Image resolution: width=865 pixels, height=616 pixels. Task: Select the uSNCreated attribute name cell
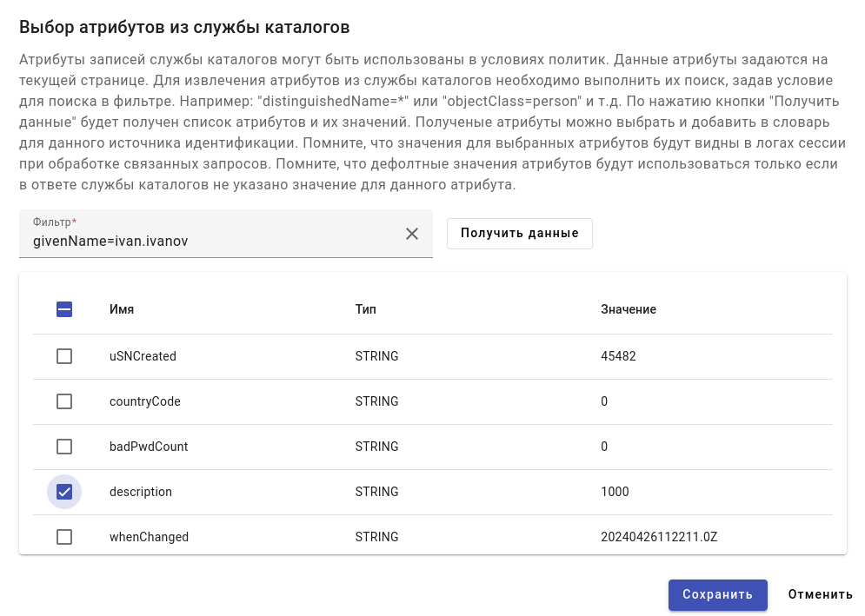[x=143, y=356]
